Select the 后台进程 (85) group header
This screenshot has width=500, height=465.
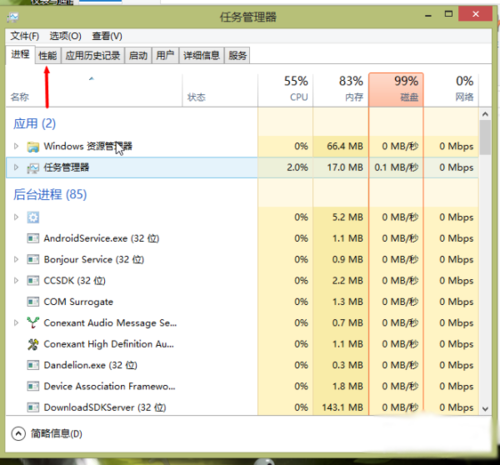(x=50, y=194)
